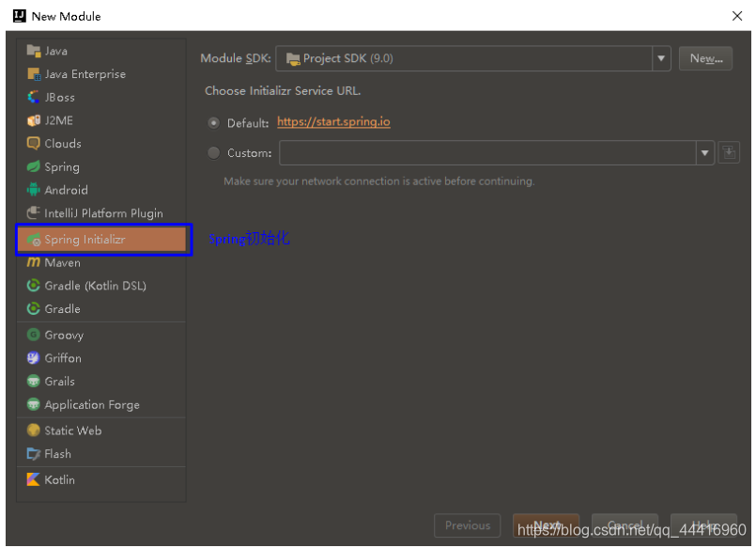Choose the JBoss icon
The width and height of the screenshot is (756, 548).
click(x=33, y=97)
